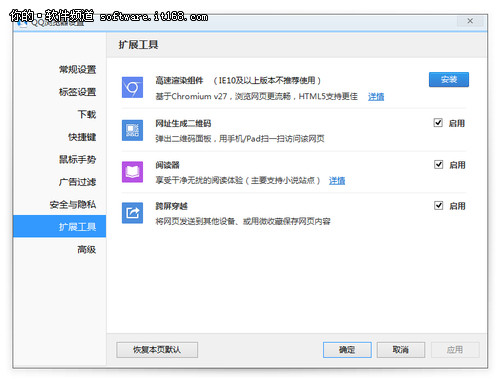Click the cross-screen share icon
The height and width of the screenshot is (379, 500).
[x=132, y=213]
